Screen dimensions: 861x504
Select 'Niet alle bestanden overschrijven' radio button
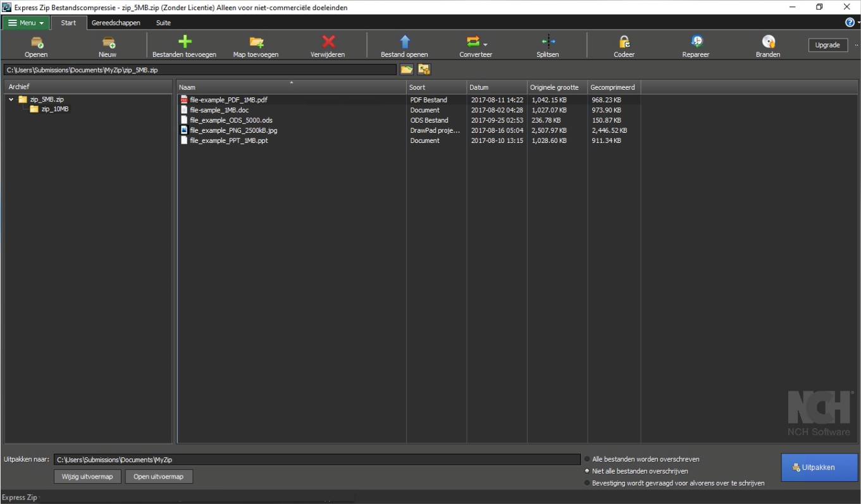(x=587, y=471)
